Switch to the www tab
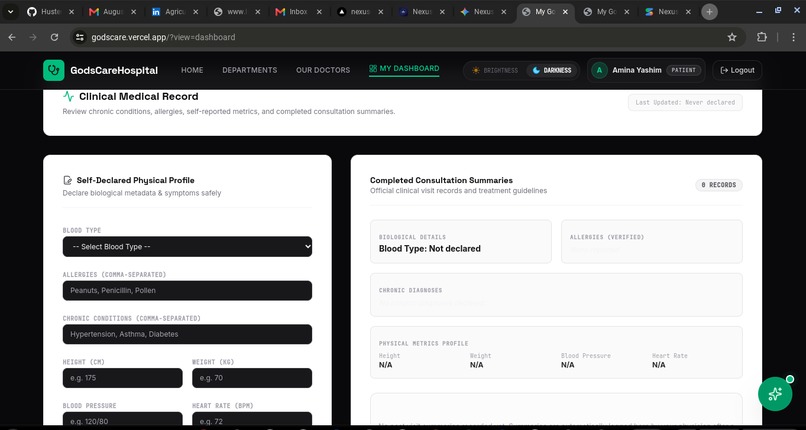This screenshot has height=430, width=806. point(236,12)
